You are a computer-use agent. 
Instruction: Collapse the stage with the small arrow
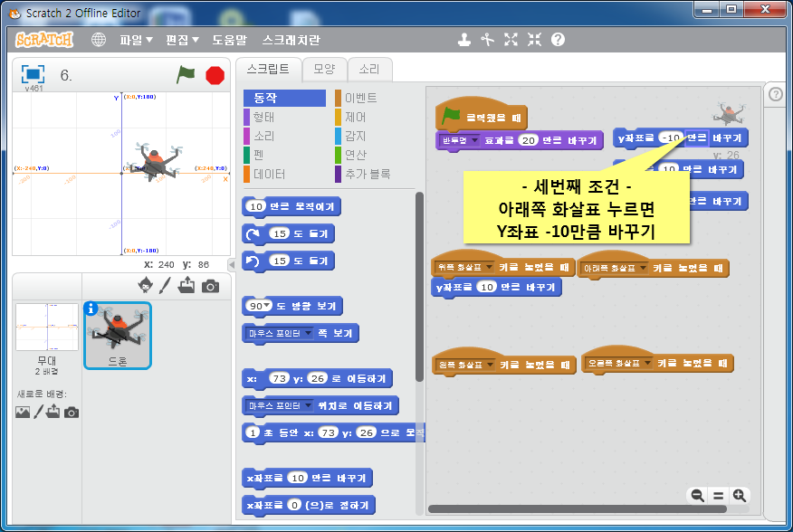pos(232,264)
